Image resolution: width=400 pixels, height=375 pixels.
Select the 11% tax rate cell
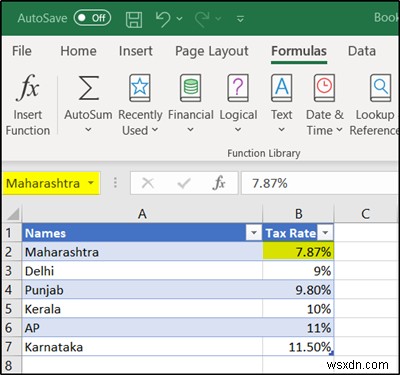tap(298, 328)
